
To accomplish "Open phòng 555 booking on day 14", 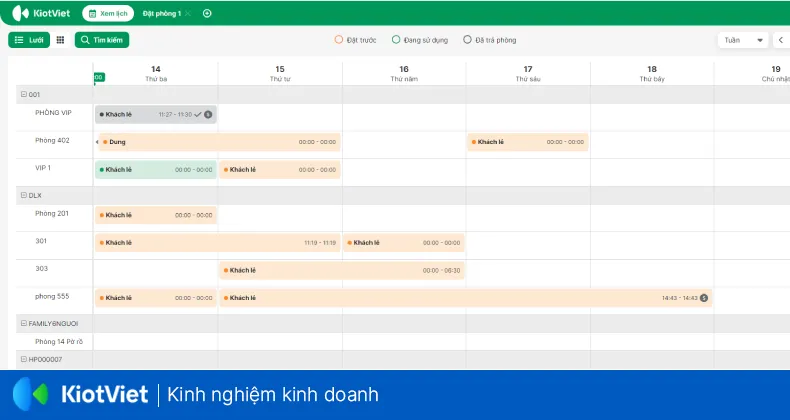I will click(156, 298).
